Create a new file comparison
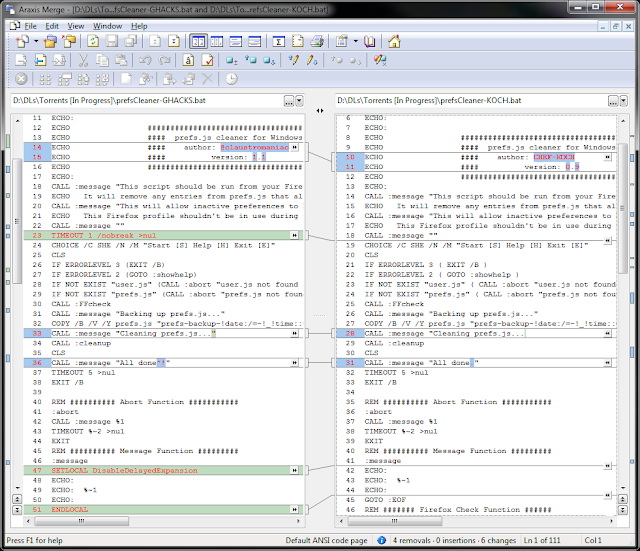 (x=22, y=41)
